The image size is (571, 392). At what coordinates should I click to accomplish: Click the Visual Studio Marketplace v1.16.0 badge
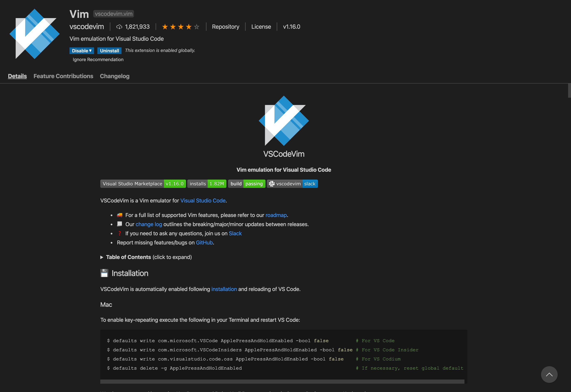tap(143, 184)
